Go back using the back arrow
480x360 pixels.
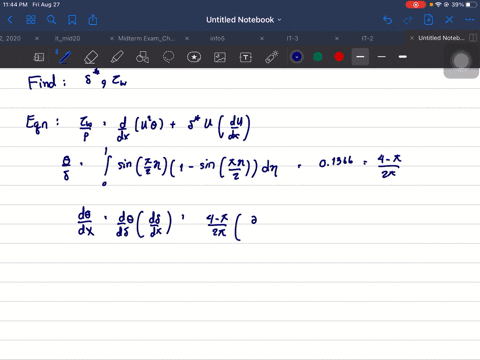pos(10,20)
